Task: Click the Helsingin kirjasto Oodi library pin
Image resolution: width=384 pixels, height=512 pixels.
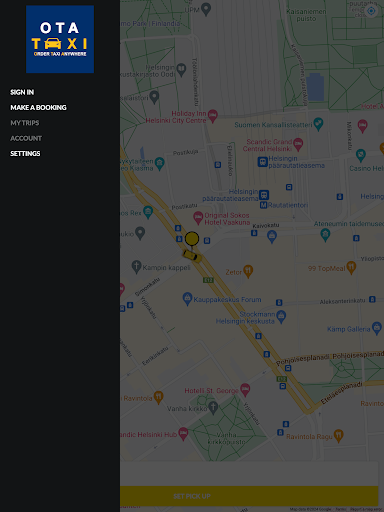Action: coord(181,70)
